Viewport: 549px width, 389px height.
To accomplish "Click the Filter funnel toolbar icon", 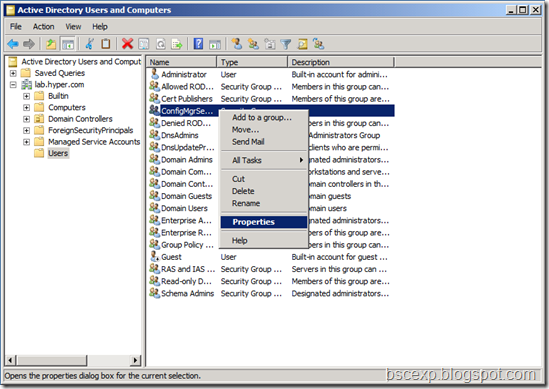I will (286, 44).
